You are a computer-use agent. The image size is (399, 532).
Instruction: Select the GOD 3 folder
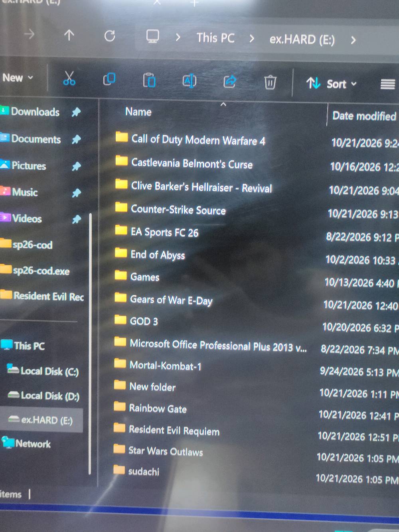(x=136, y=321)
